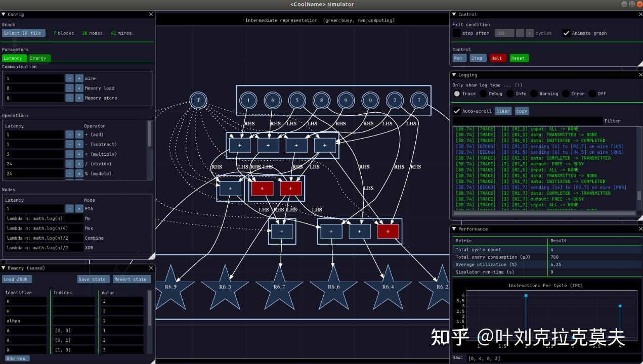The width and height of the screenshot is (643, 364).
Task: Increase Memory store value using plus icon
Action: point(79,98)
